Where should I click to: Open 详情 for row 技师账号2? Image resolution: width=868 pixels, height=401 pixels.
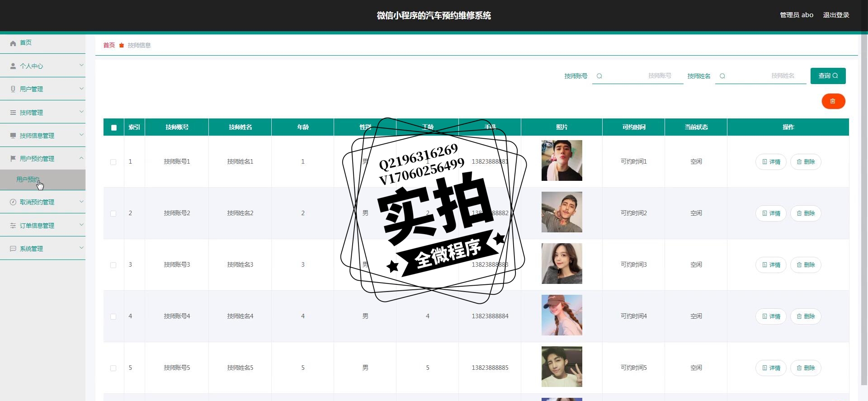pyautogui.click(x=771, y=213)
